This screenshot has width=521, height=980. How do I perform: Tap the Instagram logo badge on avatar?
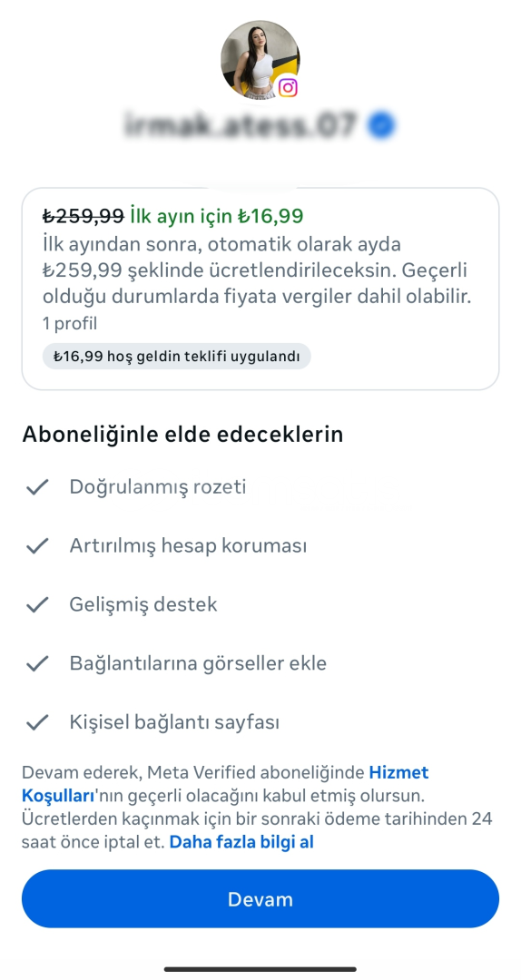(x=288, y=87)
